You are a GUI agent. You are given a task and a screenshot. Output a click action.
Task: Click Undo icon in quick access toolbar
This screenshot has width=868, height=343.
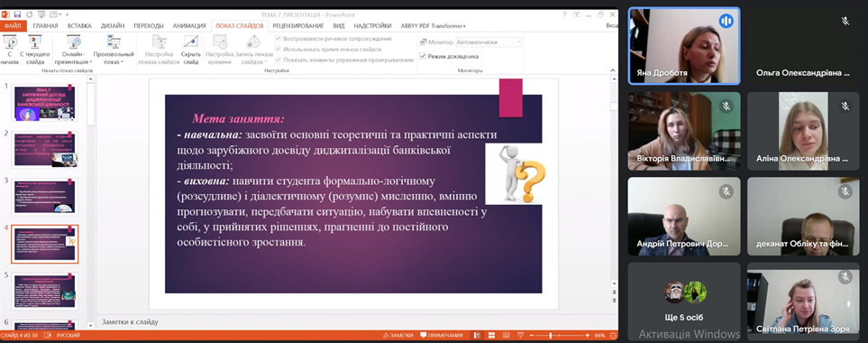30,14
